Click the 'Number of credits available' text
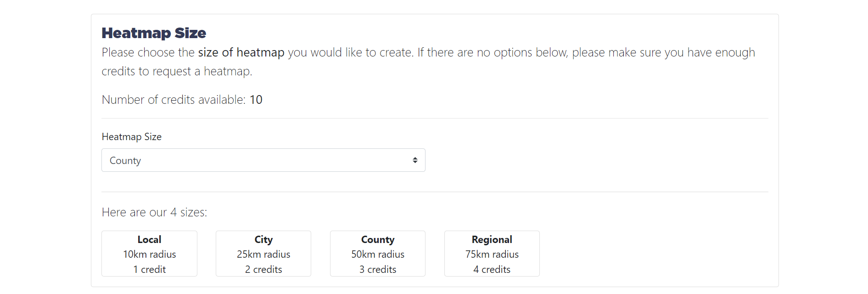The height and width of the screenshot is (294, 868). 174,100
